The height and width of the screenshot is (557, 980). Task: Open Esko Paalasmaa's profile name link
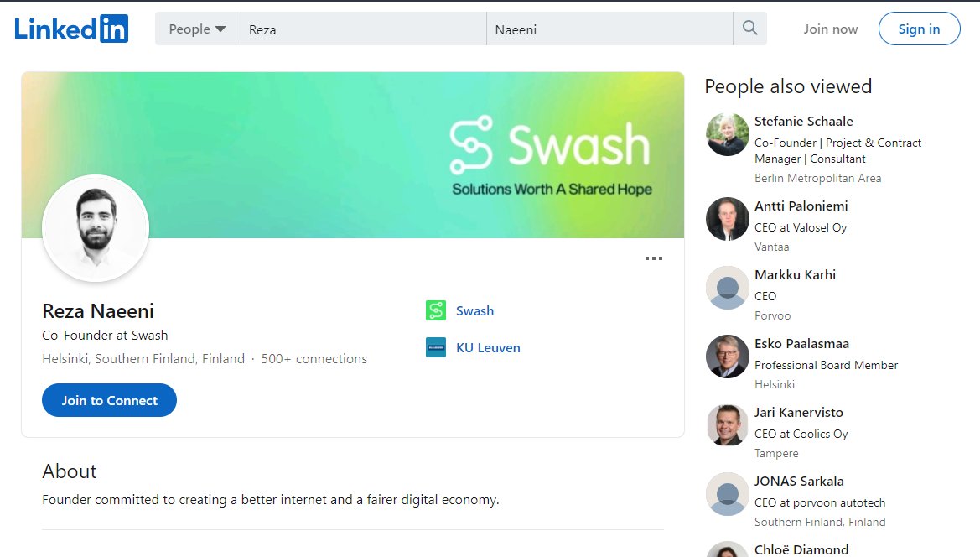click(x=802, y=343)
